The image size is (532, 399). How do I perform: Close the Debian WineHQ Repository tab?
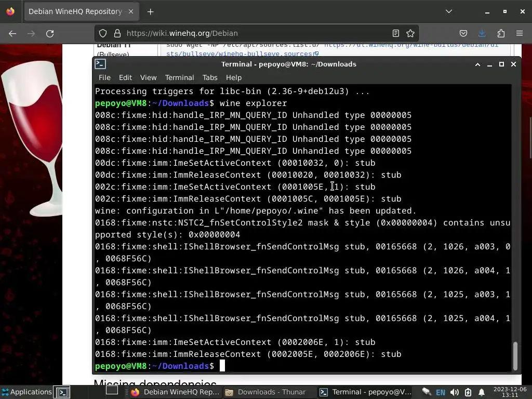coord(131,11)
